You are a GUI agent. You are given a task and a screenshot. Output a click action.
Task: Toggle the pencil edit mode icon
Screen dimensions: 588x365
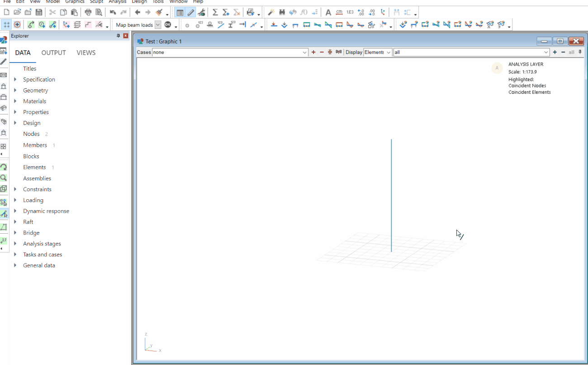click(190, 12)
